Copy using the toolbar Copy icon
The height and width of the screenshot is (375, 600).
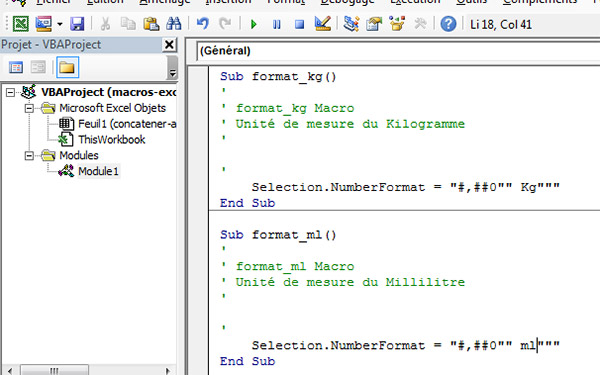click(x=128, y=24)
